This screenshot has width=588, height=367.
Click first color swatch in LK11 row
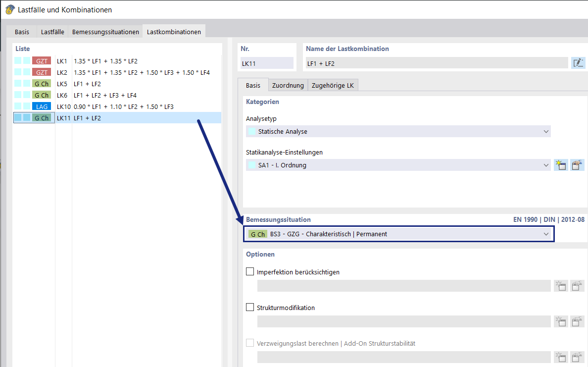tap(18, 117)
